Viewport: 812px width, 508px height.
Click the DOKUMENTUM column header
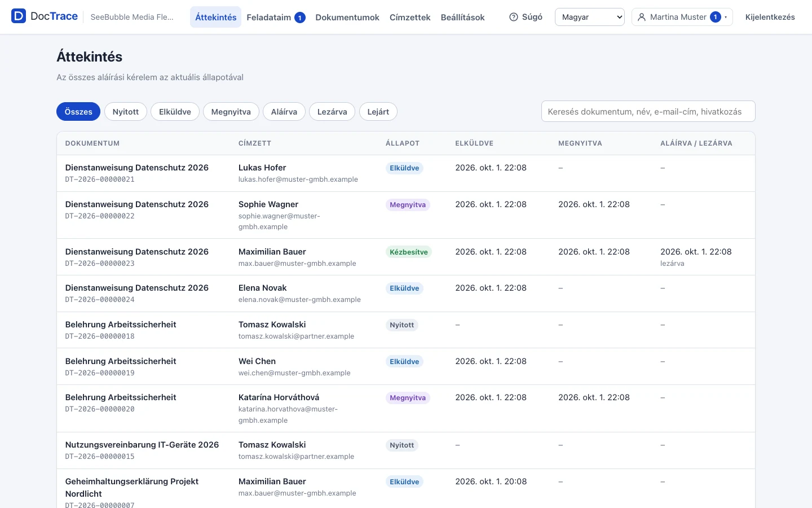[92, 143]
